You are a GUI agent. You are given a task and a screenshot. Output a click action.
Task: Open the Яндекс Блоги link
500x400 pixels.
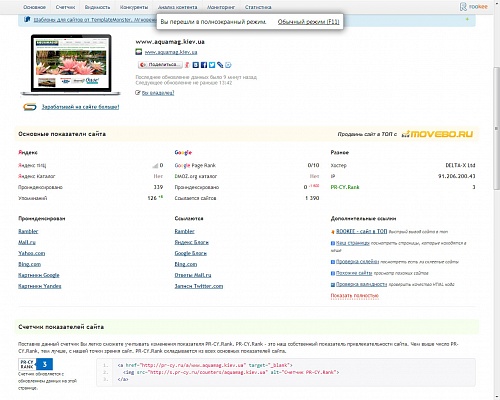[x=192, y=242]
